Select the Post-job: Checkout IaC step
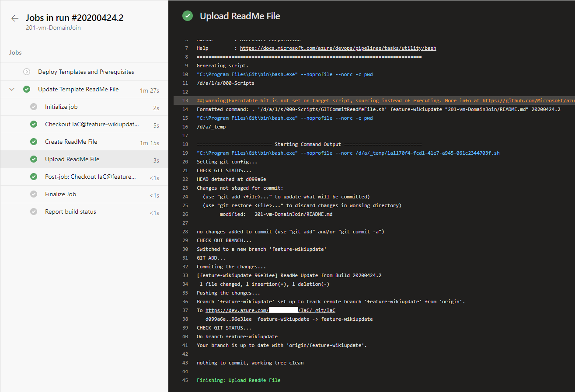The image size is (575, 392). (x=90, y=177)
